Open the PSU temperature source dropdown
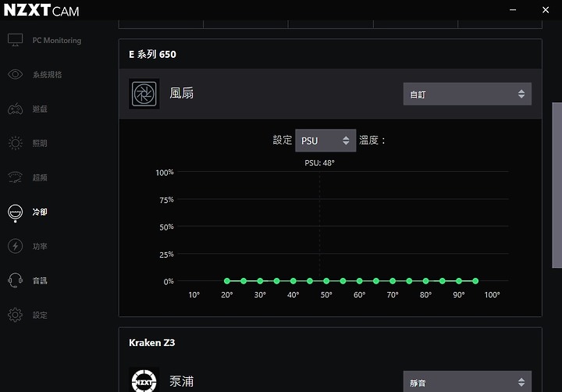 pyautogui.click(x=325, y=141)
